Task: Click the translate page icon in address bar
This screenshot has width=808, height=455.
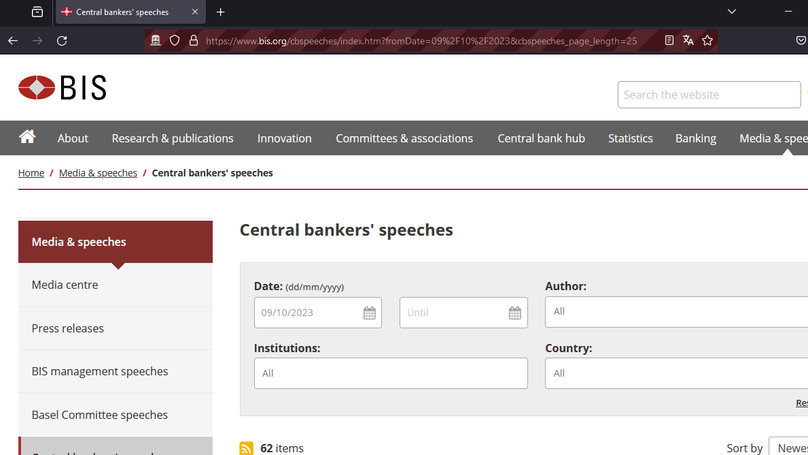Action: [688, 40]
